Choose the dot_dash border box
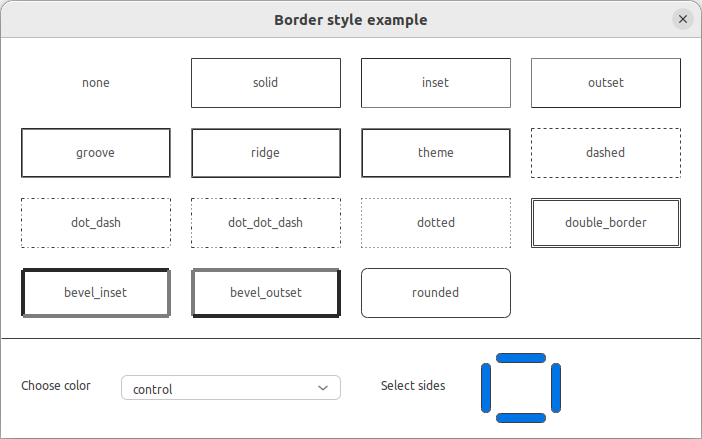Viewport: 702px width, 439px height. [96, 223]
